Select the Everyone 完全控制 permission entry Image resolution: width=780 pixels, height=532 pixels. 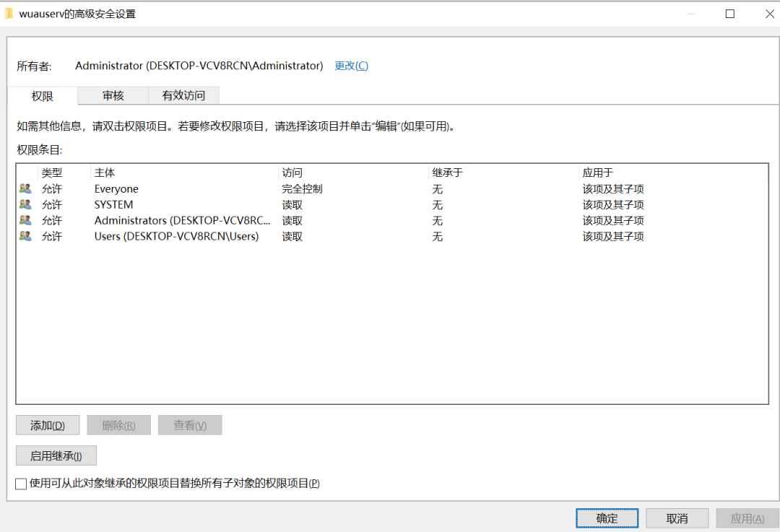(x=301, y=189)
